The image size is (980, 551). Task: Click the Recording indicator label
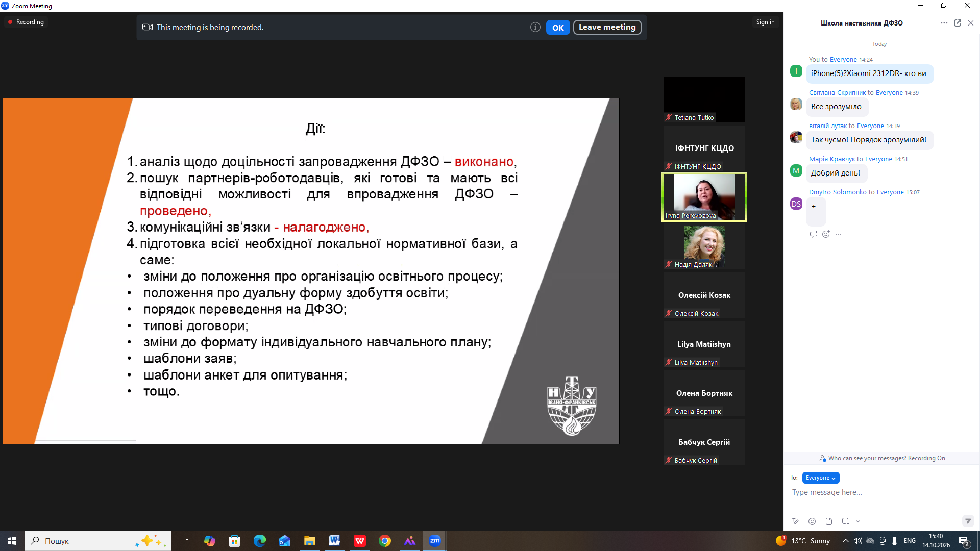(x=26, y=22)
